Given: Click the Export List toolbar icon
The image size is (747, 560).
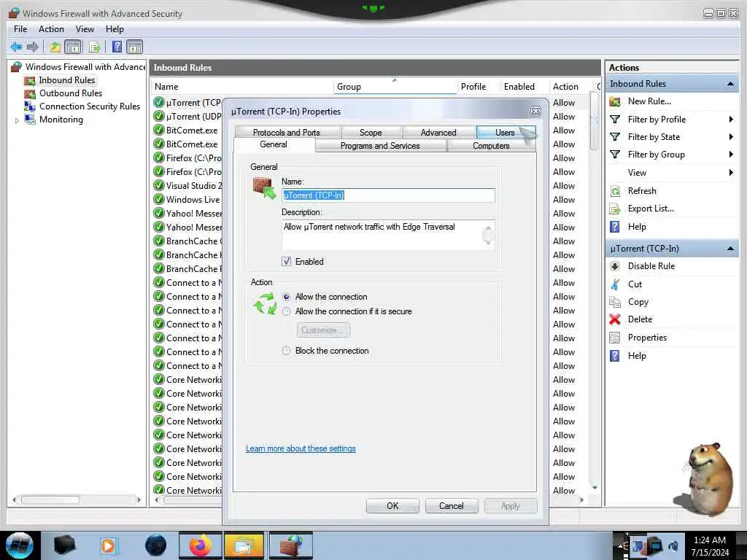Looking at the screenshot, I should [94, 47].
